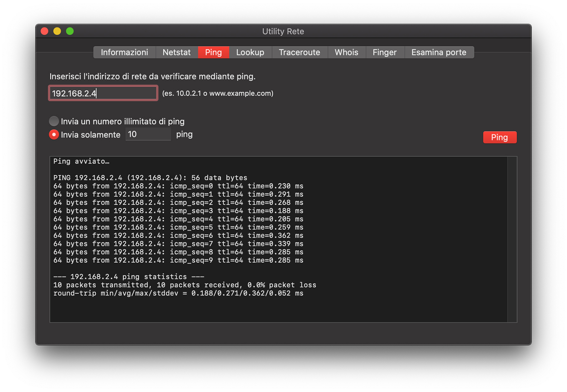567x392 pixels.
Task: Click the ping count field showing 10
Action: pos(148,134)
